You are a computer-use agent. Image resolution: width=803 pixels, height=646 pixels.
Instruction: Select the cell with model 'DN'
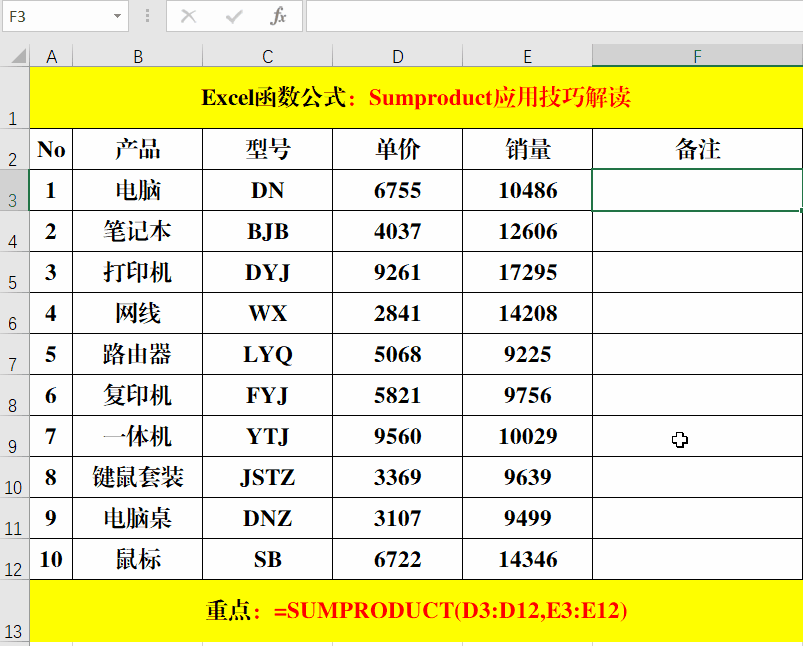click(x=267, y=190)
